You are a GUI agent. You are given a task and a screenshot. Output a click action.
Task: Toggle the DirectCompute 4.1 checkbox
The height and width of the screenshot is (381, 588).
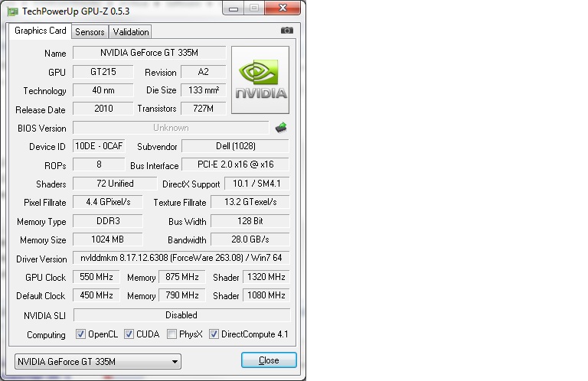(214, 334)
